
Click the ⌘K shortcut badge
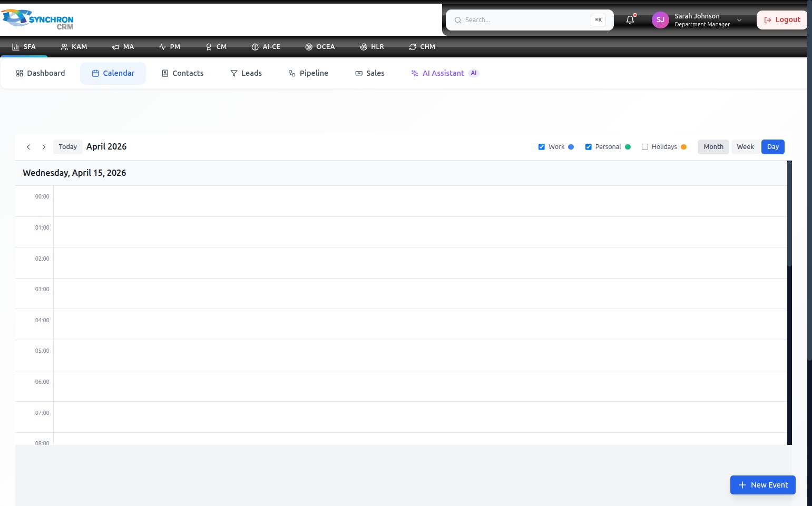598,20
